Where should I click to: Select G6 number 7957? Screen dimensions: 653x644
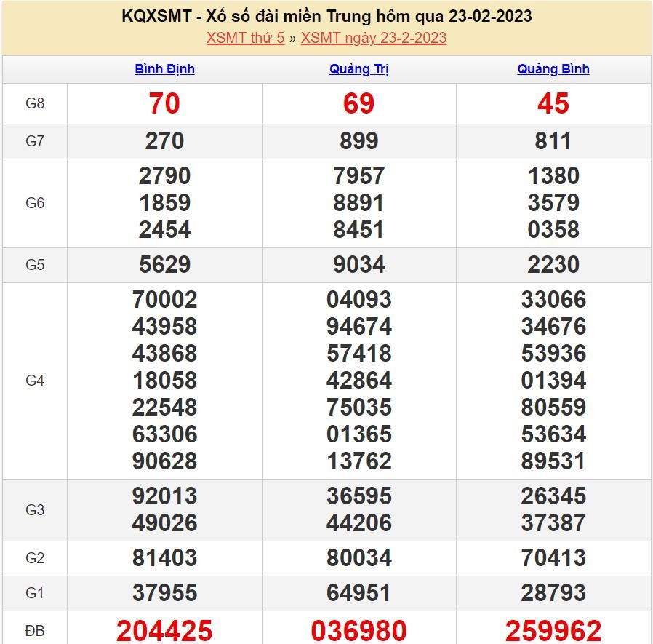359,176
